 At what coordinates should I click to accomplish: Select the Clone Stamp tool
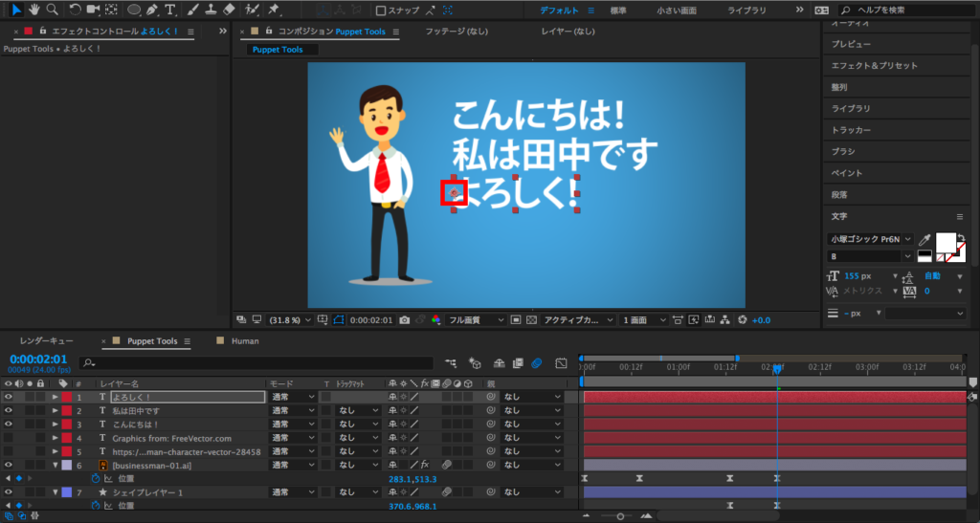point(211,10)
